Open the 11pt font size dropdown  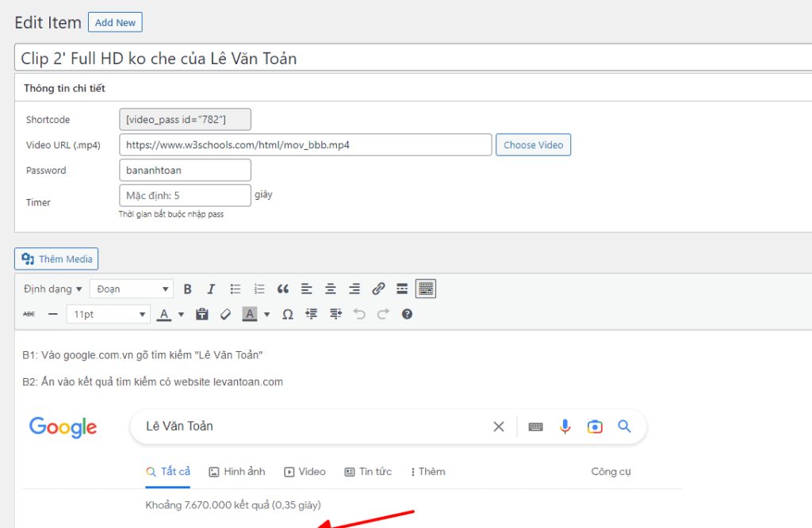[x=108, y=315]
